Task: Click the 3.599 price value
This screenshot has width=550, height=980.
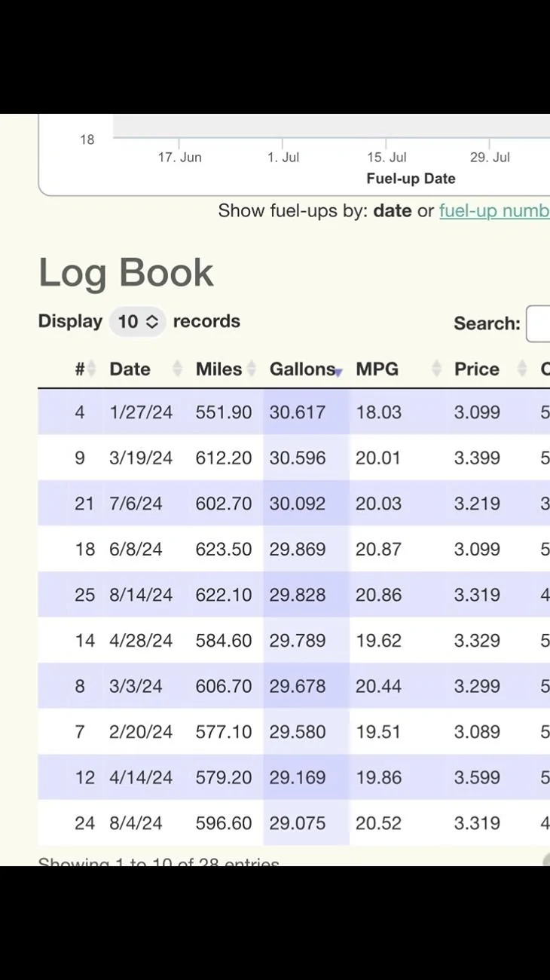Action: [477, 777]
